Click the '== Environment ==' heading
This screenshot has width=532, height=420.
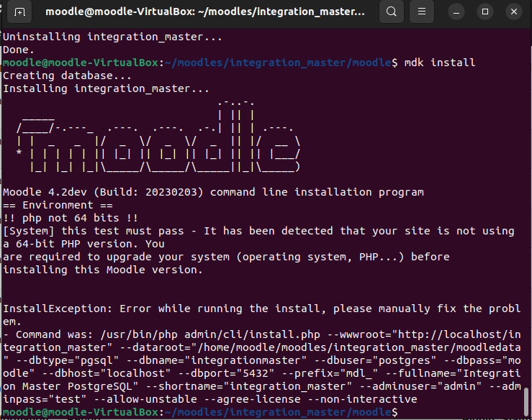point(58,205)
